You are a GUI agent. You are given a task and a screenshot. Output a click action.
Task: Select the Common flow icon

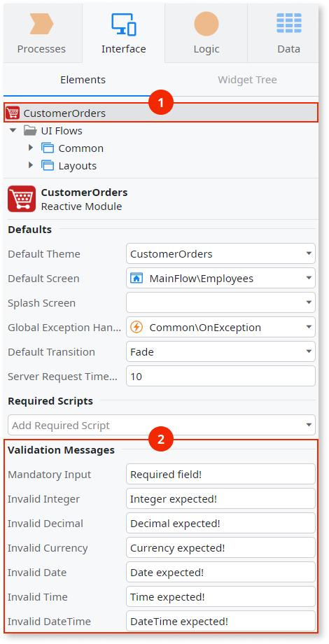(48, 148)
